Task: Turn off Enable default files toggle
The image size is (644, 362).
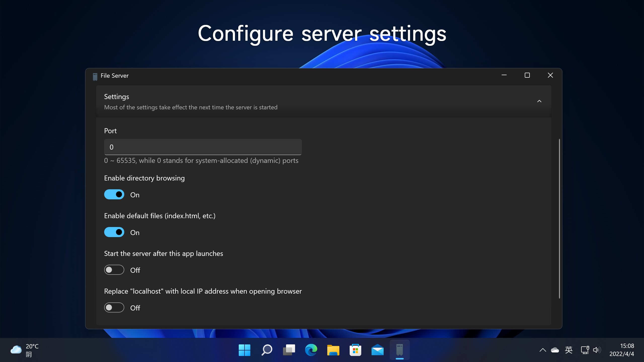Action: pyautogui.click(x=114, y=232)
